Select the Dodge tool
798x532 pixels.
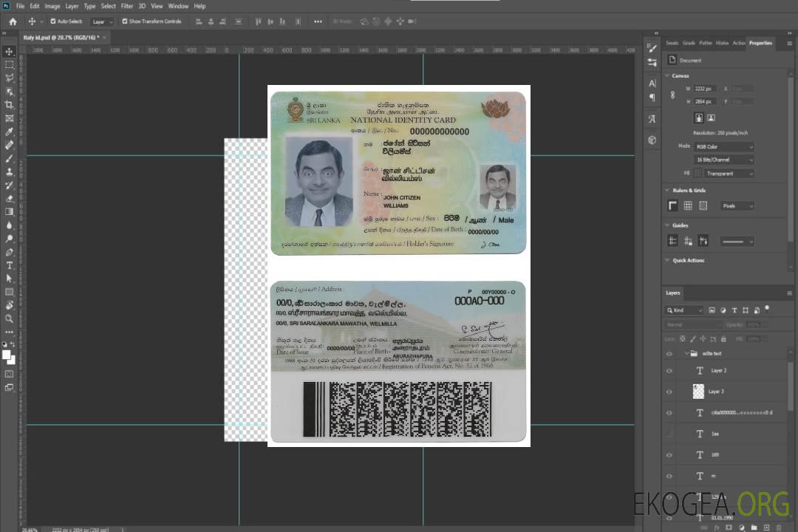9,238
